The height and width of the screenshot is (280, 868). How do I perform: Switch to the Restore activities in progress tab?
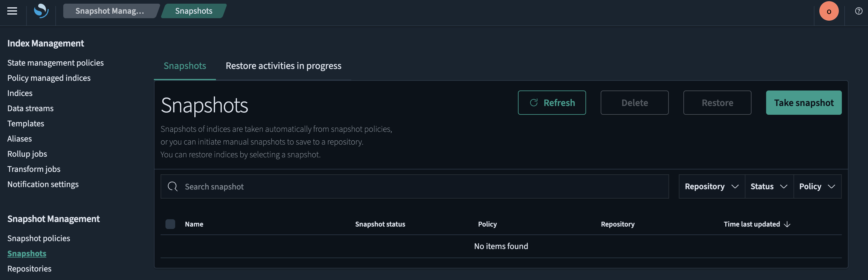point(283,66)
